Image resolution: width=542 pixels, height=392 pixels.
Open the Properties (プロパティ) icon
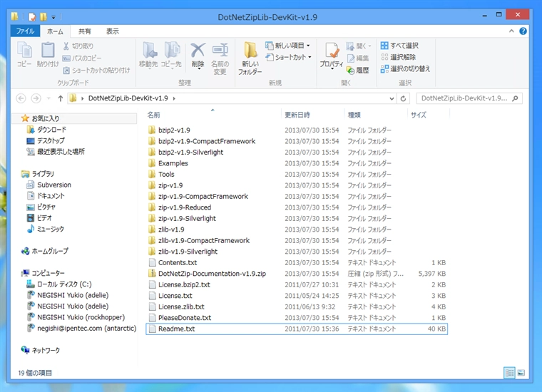[332, 56]
